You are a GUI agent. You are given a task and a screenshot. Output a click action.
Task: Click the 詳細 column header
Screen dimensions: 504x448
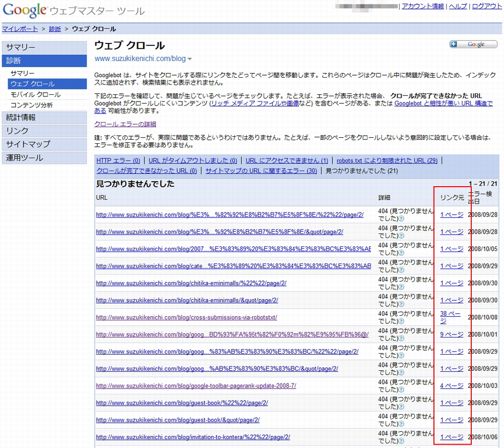point(384,198)
